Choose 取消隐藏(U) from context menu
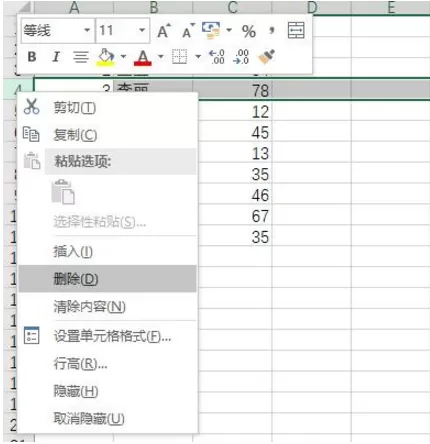 [x=108, y=418]
